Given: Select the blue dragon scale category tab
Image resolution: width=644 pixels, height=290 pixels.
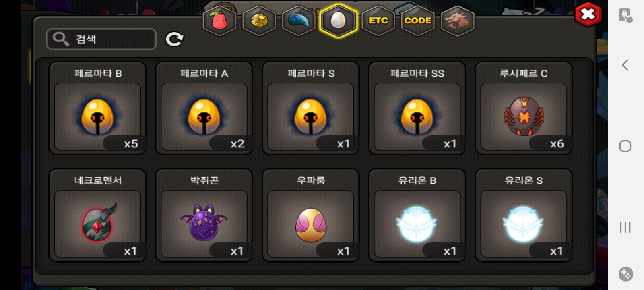Looking at the screenshot, I should [299, 21].
